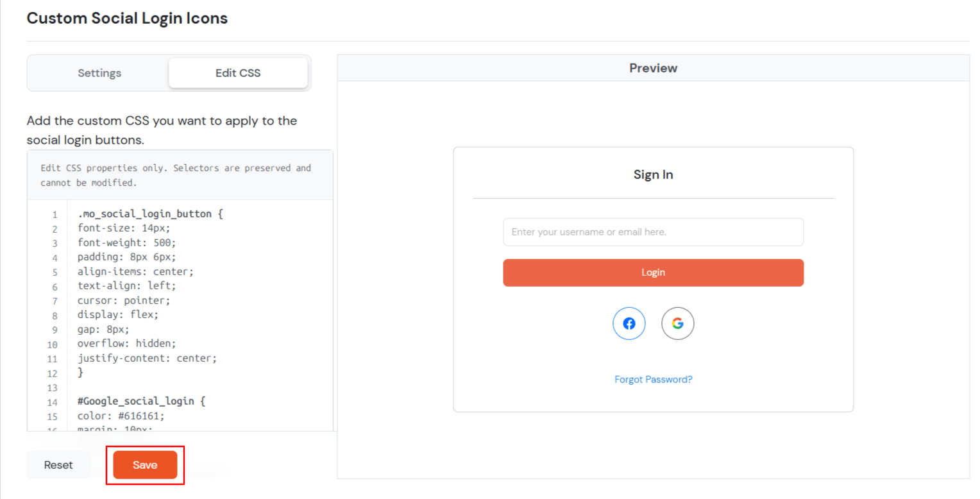Open the Forgot Password link
Viewport: 980px width, 499px height.
pos(653,379)
